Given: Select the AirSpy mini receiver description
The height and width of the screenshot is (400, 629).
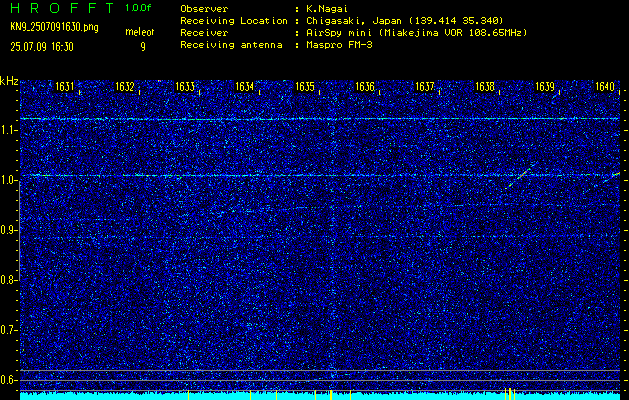Looking at the screenshot, I should 416,32.
